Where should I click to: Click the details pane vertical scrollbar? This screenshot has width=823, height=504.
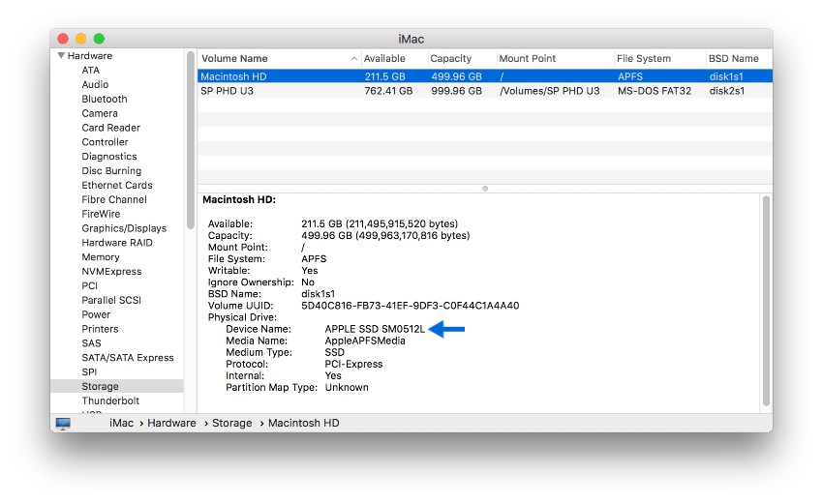(x=766, y=301)
